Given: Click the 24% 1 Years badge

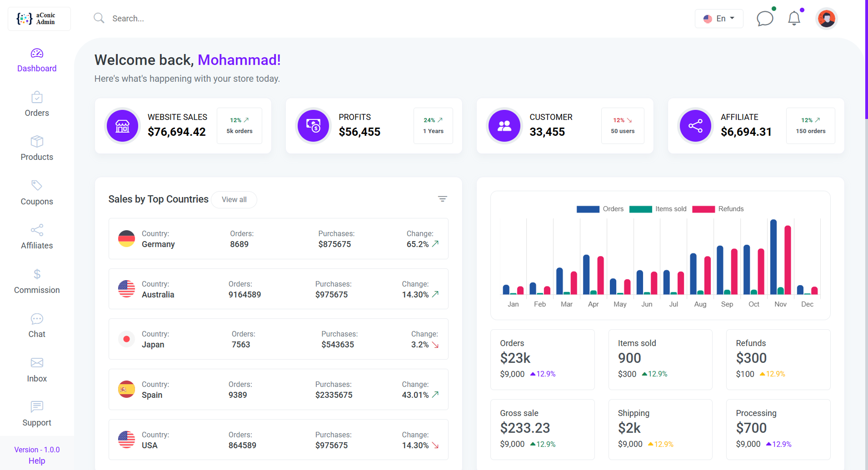Looking at the screenshot, I should 433,126.
